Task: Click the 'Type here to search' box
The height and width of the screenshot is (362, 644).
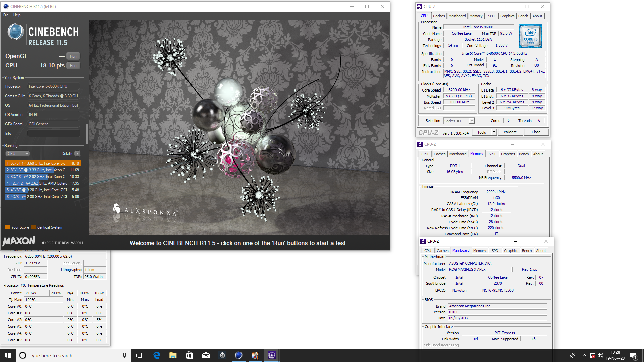Action: (x=74, y=355)
